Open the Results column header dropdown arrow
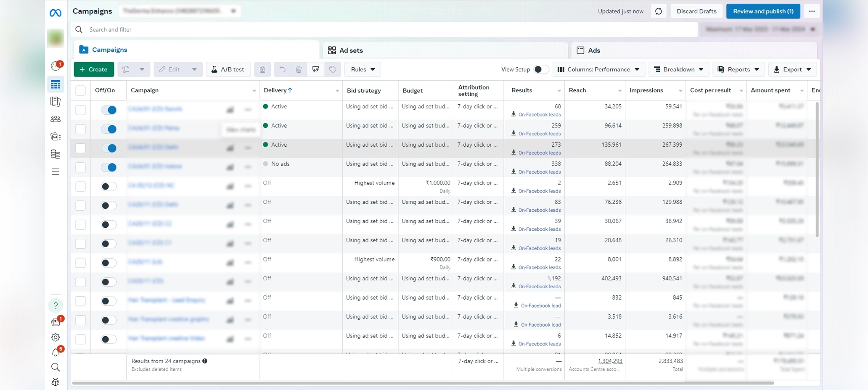The width and height of the screenshot is (868, 390). [559, 91]
